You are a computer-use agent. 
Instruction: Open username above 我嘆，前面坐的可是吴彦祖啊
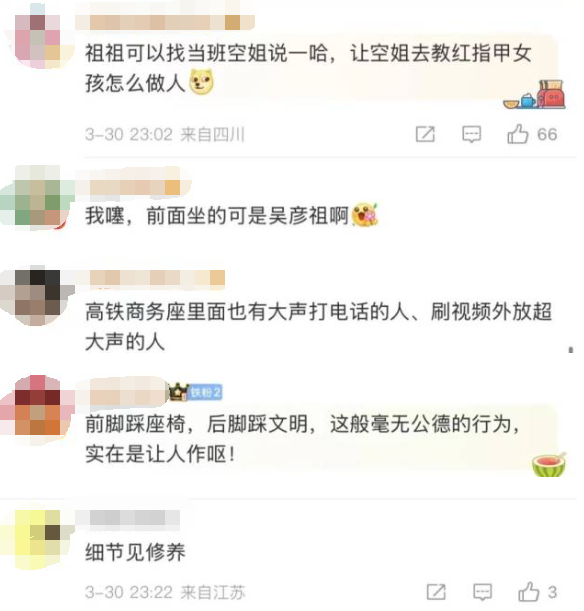pos(135,187)
